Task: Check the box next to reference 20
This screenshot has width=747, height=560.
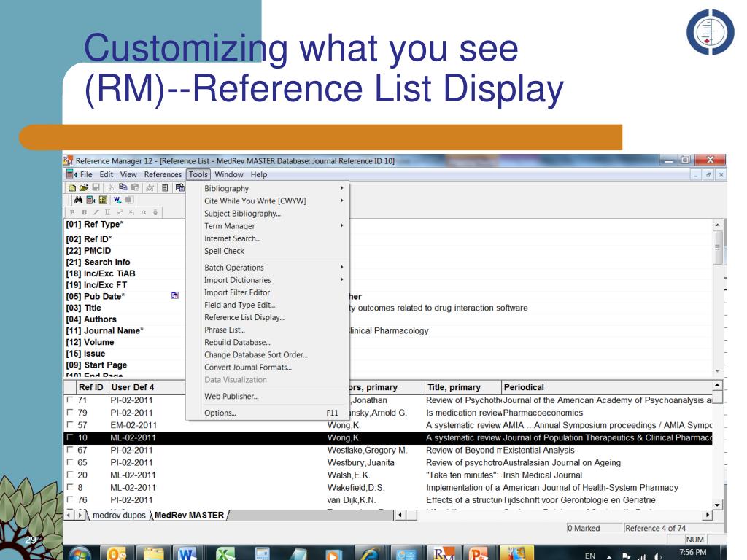Action: coord(70,475)
